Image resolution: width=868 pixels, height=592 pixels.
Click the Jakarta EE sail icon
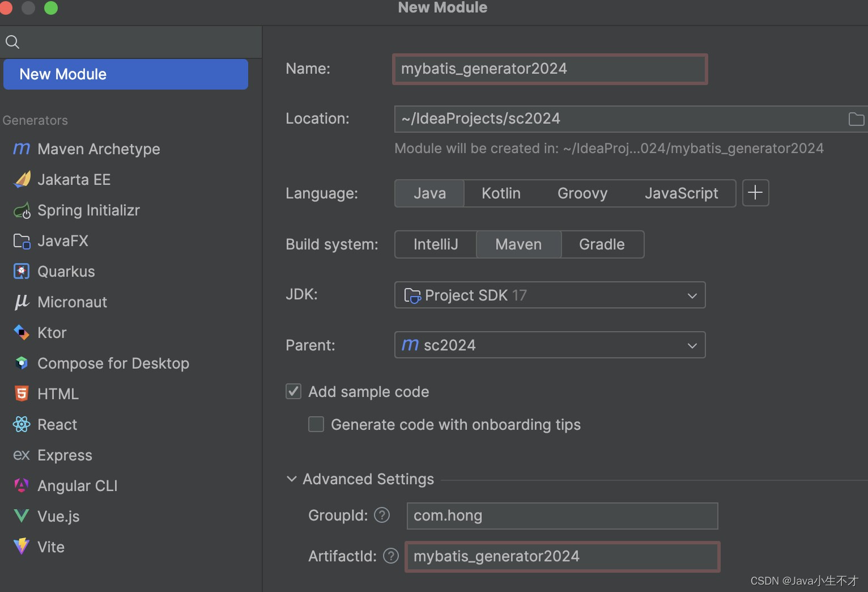(x=22, y=180)
